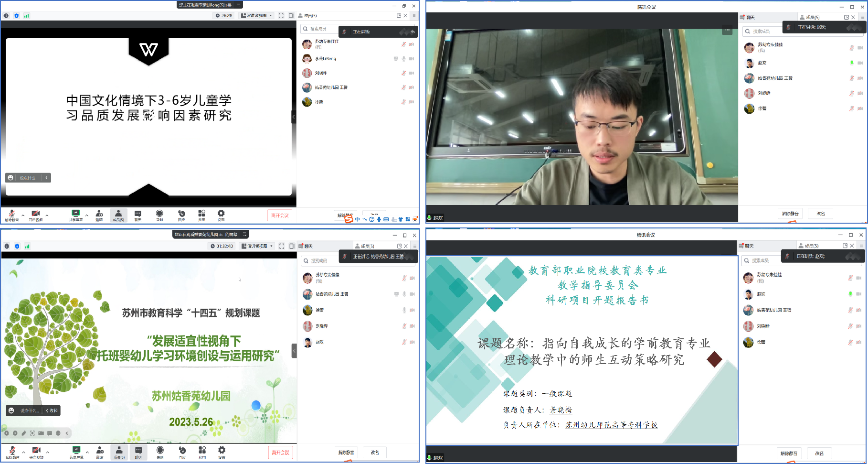868x464 pixels.
Task: Click fullscreen icon next to the 26:28 timer
Action: click(281, 16)
